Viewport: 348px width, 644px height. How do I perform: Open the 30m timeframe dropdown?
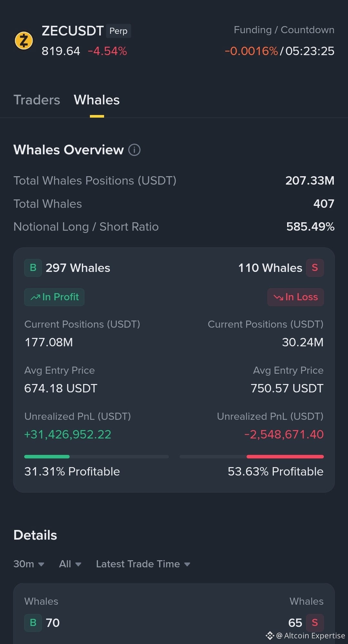pyautogui.click(x=29, y=564)
